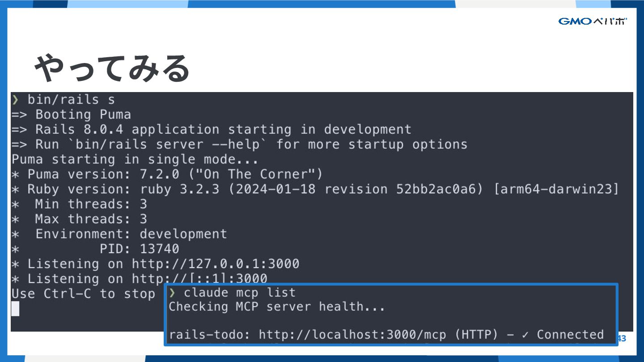Click the arrow before Booting Puma

[x=19, y=114]
